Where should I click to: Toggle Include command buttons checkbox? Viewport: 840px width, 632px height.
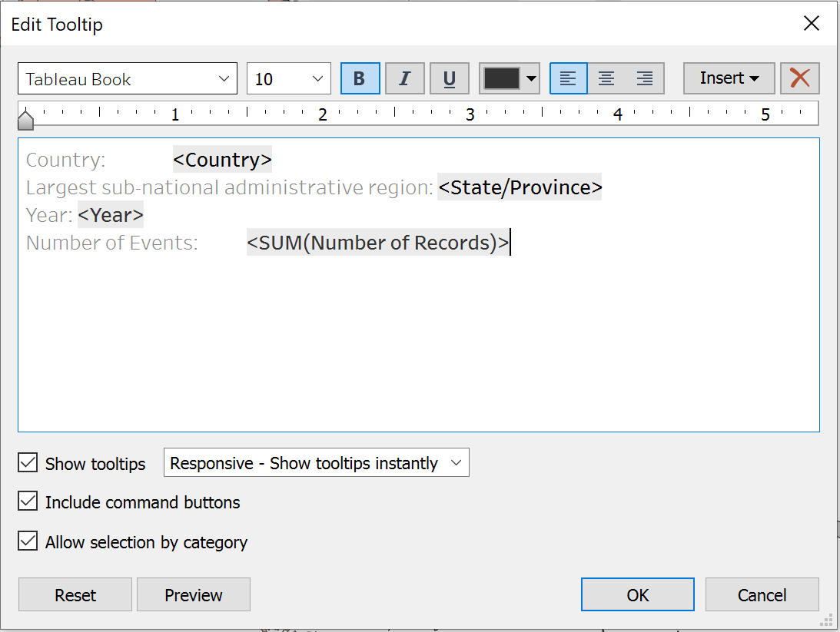(28, 502)
